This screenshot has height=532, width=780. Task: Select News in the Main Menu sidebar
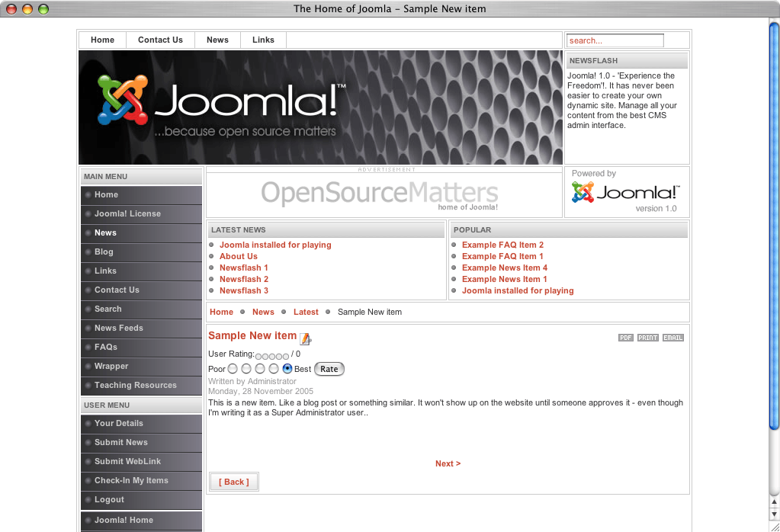pos(141,232)
